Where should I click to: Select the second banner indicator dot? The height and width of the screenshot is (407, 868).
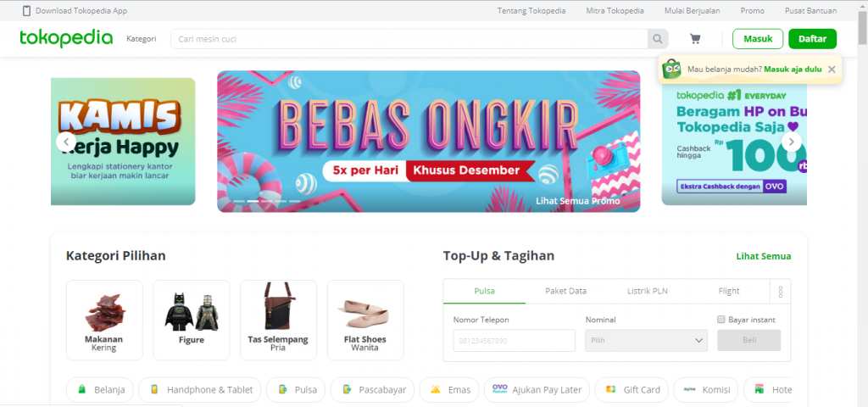click(253, 201)
